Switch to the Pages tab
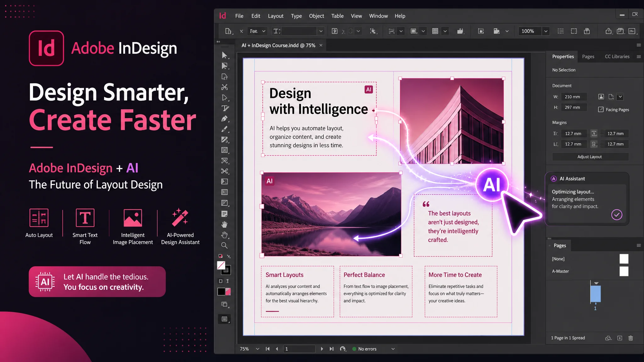The height and width of the screenshot is (362, 644). 588,57
